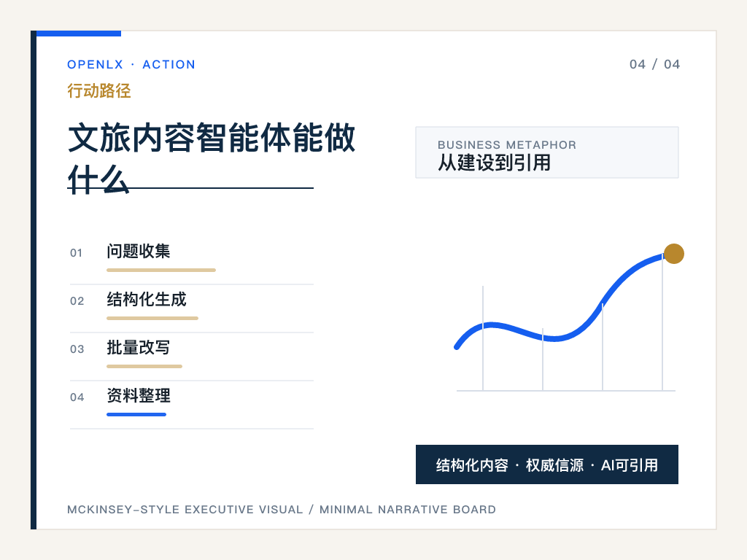Click the dark banner 结构化内容 · 权威信源 · AI可引用
Screen dimensions: 747x560
click(x=547, y=464)
